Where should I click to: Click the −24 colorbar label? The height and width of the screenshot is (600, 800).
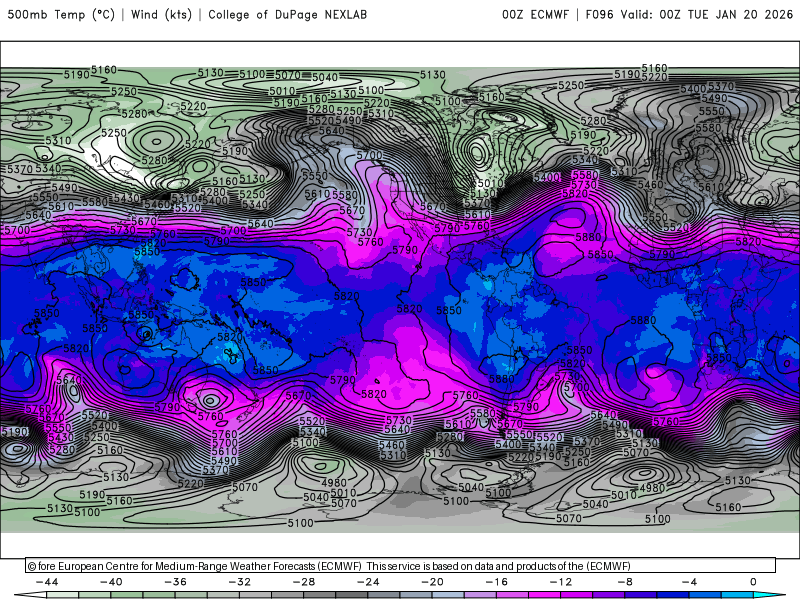point(368,582)
